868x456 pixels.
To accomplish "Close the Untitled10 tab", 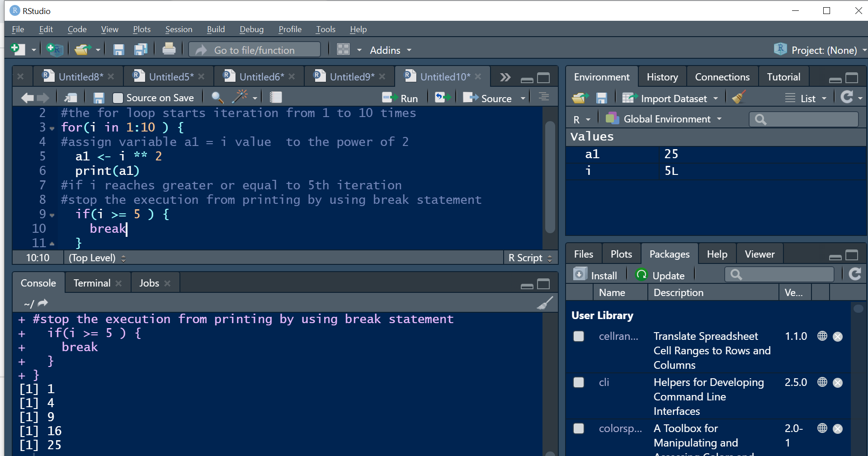I will coord(478,76).
